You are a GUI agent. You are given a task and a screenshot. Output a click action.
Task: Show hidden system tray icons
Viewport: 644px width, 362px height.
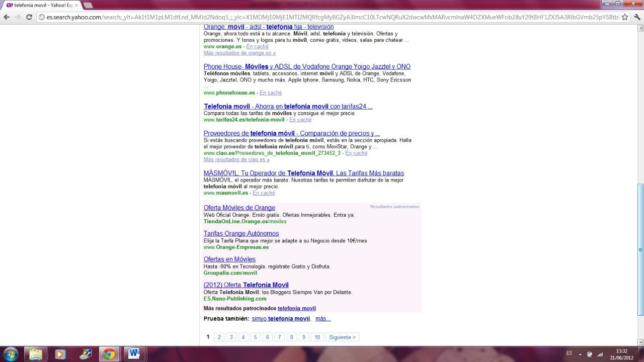tap(580, 354)
